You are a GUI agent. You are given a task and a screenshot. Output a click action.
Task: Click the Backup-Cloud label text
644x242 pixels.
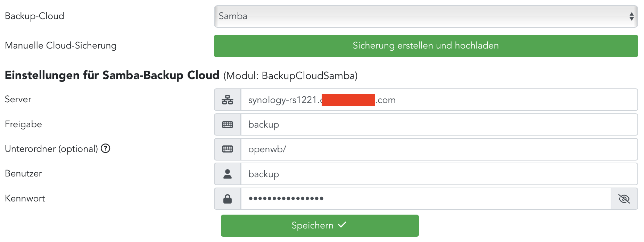pyautogui.click(x=34, y=16)
